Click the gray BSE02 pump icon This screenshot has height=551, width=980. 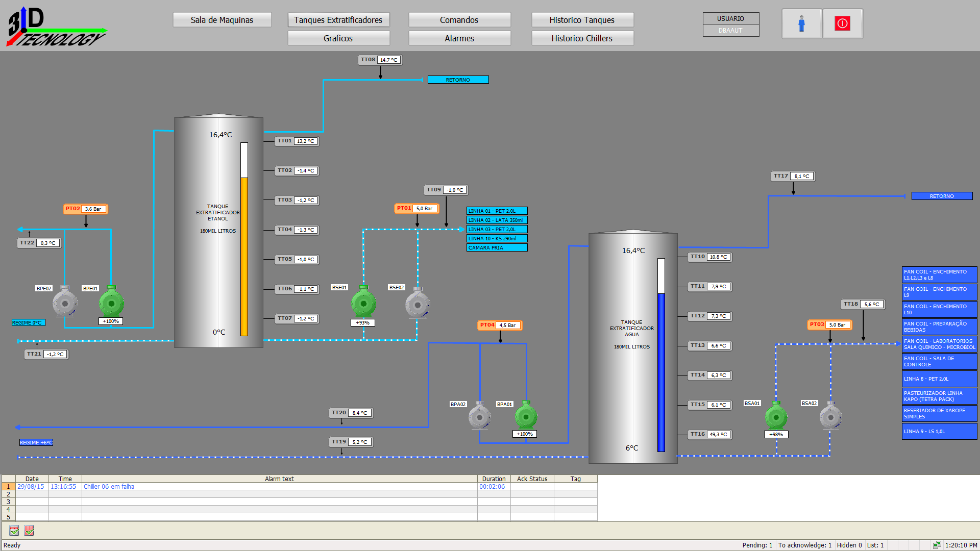(x=418, y=303)
